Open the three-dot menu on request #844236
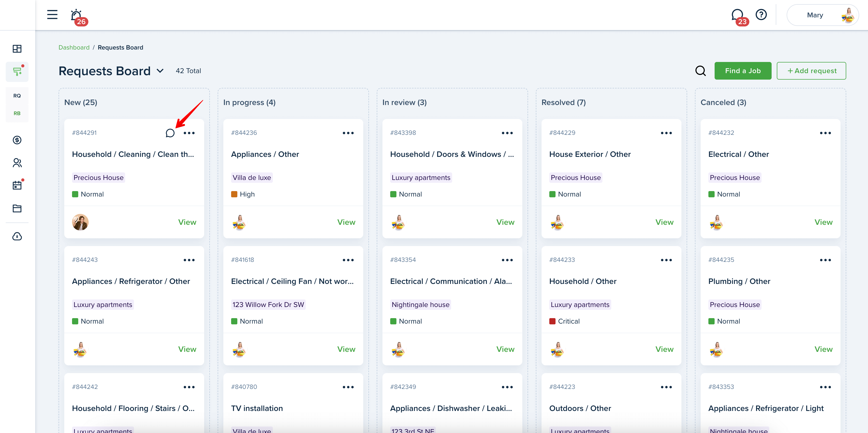Screen dimensions: 868x433 348,133
